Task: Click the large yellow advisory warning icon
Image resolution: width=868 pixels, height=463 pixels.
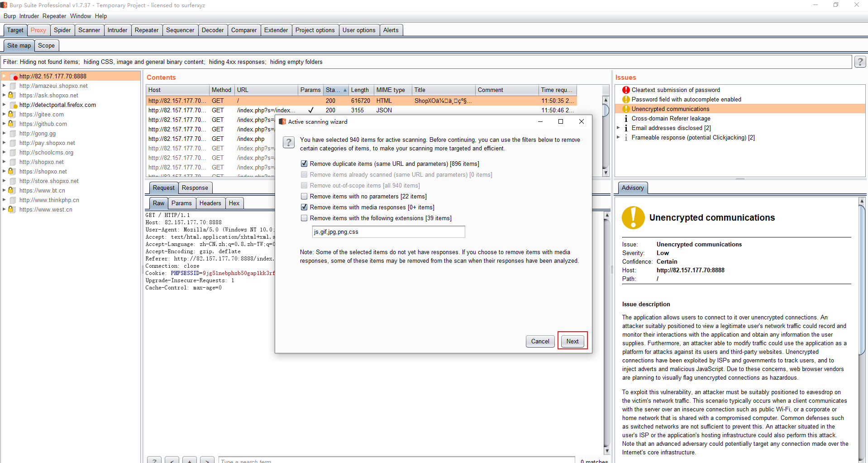Action: pos(633,217)
